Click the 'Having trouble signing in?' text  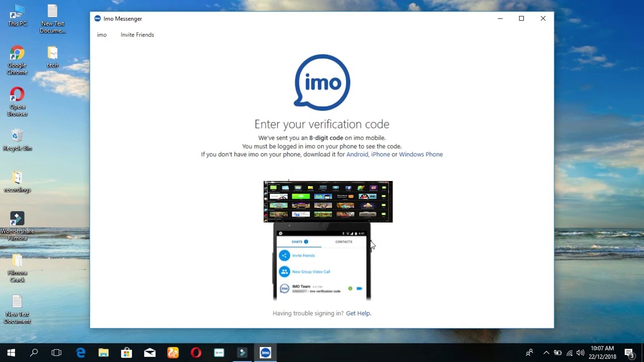pos(308,313)
